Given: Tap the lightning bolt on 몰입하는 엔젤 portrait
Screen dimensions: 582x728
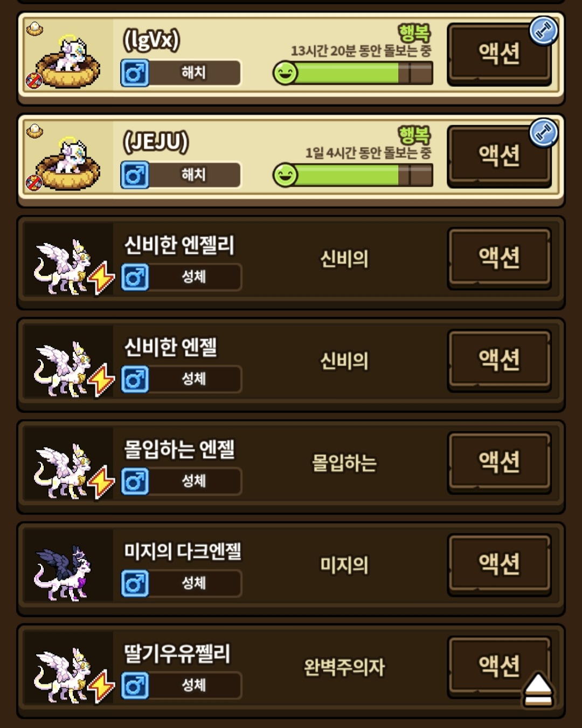Looking at the screenshot, I should coord(101,483).
